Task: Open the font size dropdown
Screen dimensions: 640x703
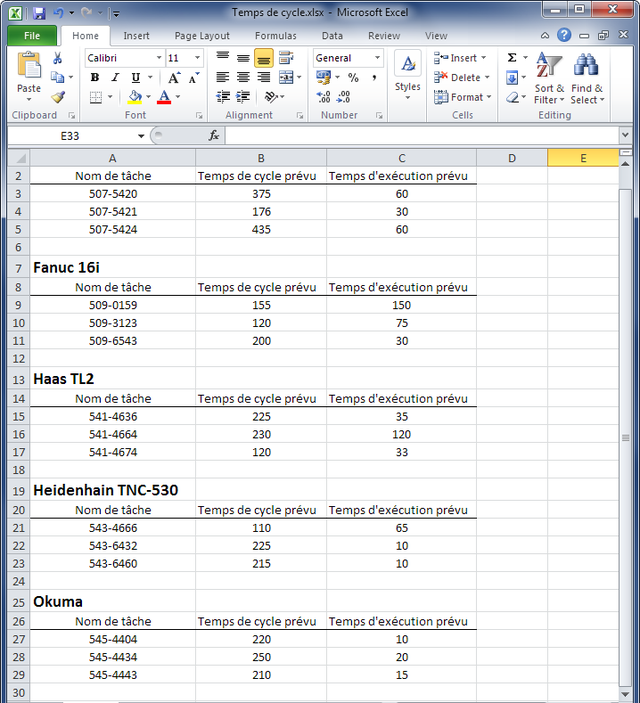Action: coord(197,58)
